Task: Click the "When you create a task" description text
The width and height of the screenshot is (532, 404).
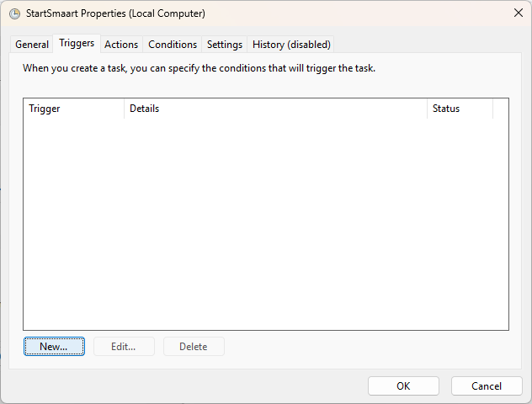Action: point(199,68)
